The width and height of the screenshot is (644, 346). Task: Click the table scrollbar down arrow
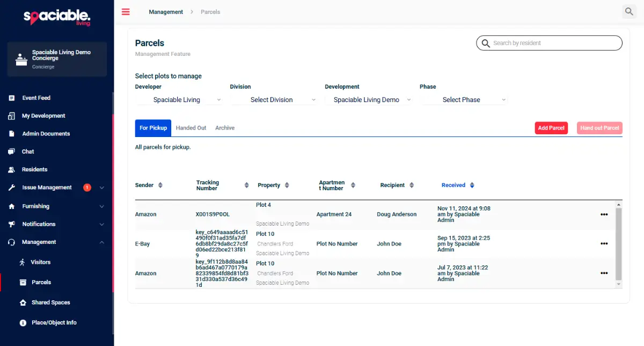click(x=618, y=284)
